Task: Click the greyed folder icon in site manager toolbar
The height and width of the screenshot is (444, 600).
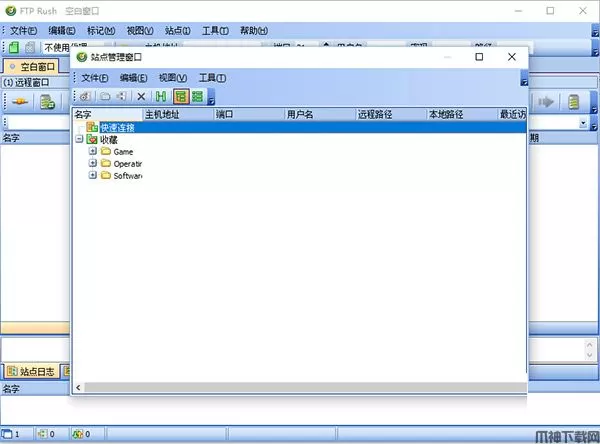Action: pyautogui.click(x=105, y=96)
